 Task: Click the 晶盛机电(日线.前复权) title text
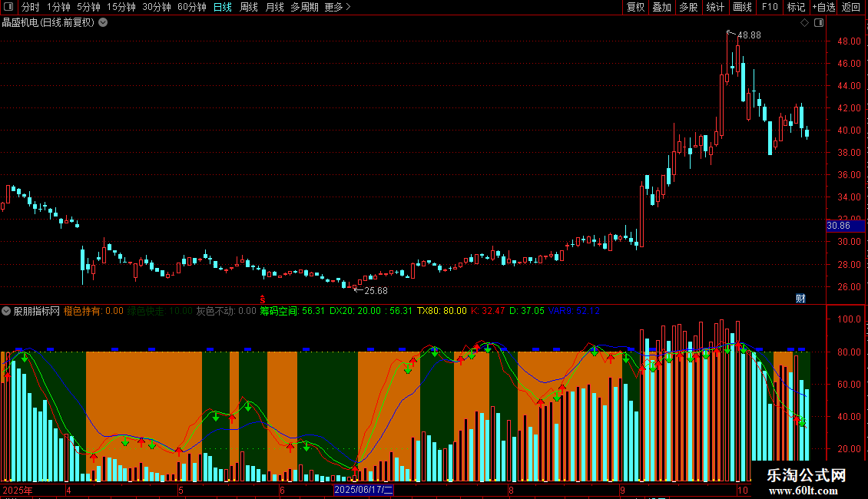[x=48, y=23]
